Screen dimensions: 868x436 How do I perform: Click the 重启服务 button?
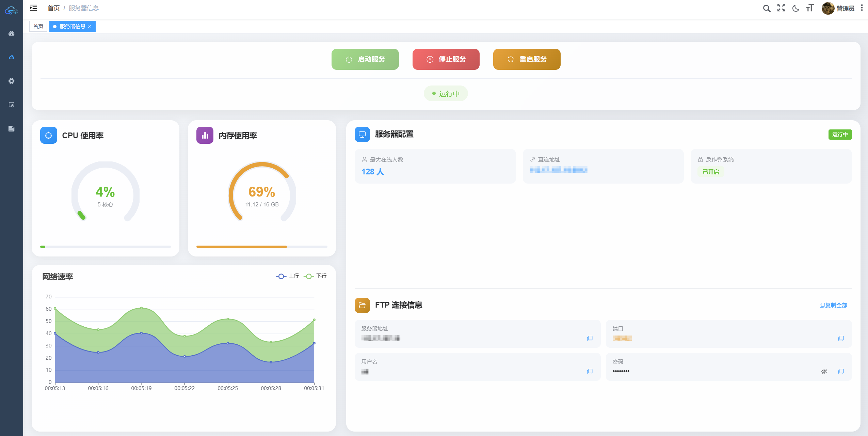click(527, 59)
